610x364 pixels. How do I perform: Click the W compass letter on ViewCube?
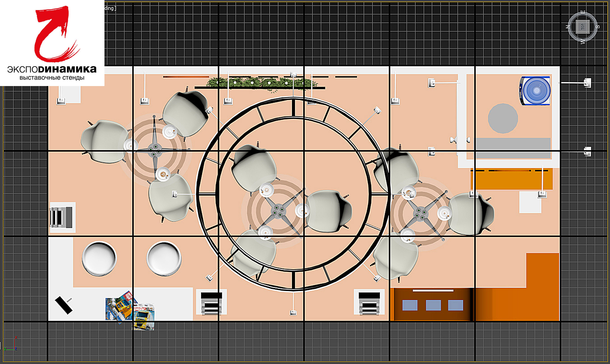583,42
